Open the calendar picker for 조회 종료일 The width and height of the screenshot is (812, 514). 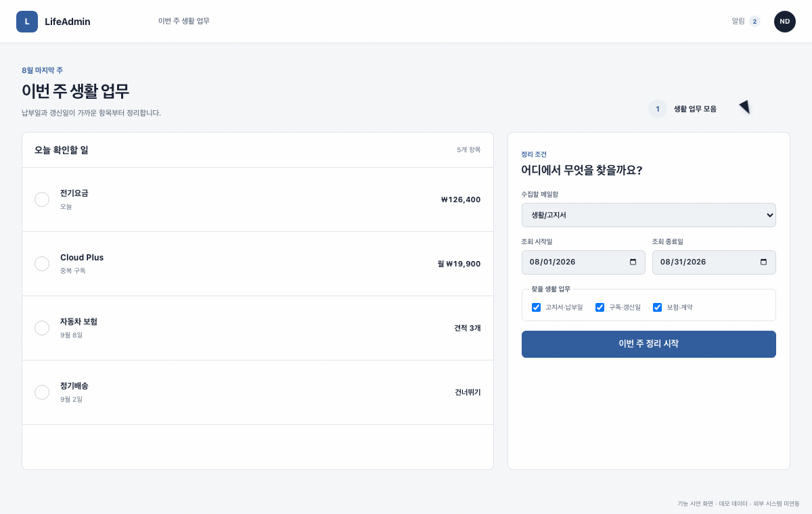pos(764,262)
